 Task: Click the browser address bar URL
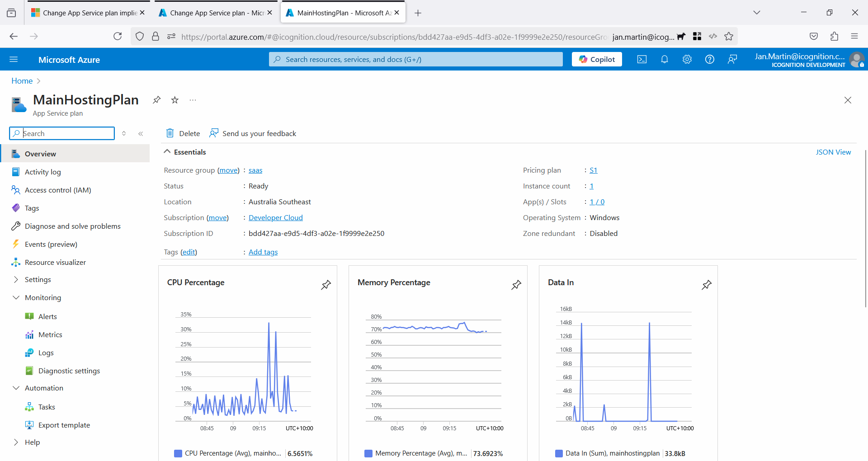click(x=393, y=37)
